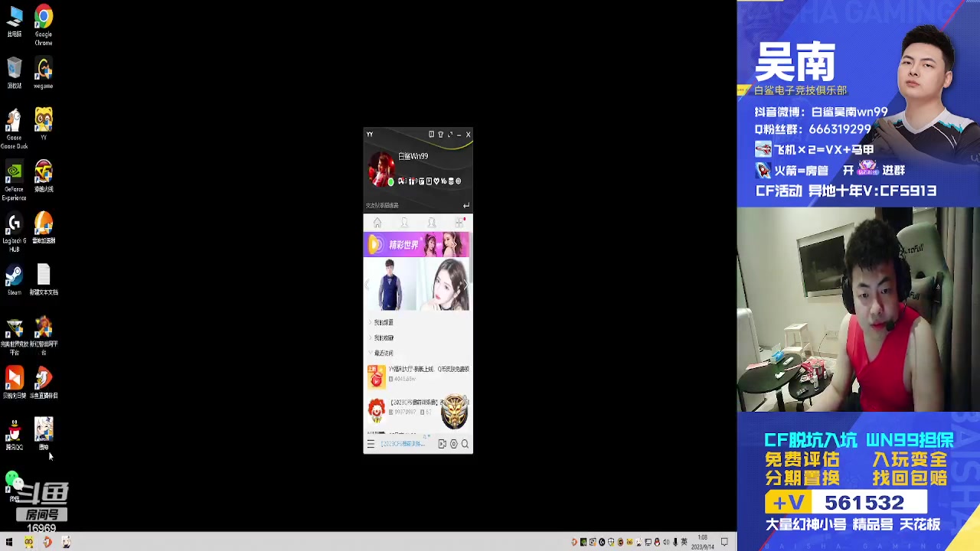Click the YY skin (shirt) icon
Image resolution: width=980 pixels, height=551 pixels.
tap(440, 135)
